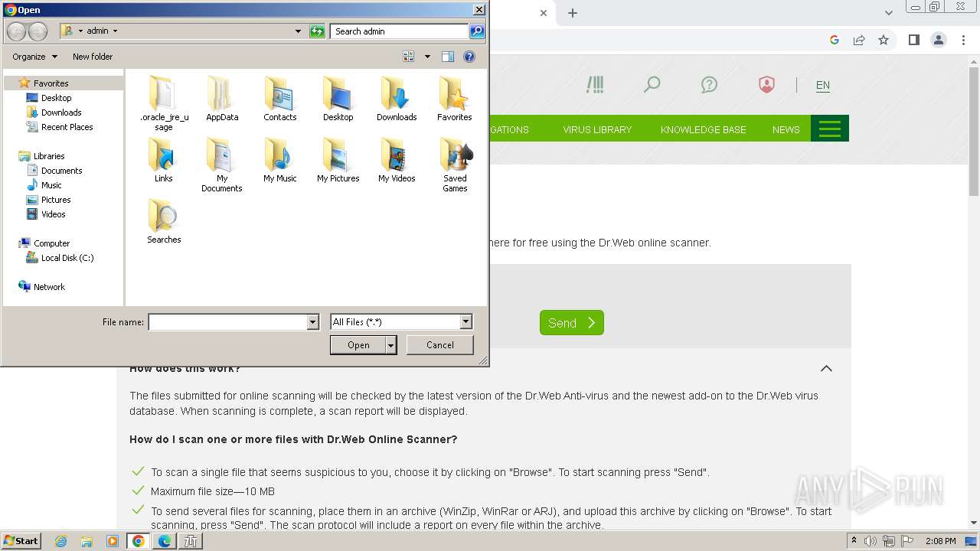This screenshot has width=980, height=551.
Task: Click the Chrome share page icon
Action: (859, 40)
